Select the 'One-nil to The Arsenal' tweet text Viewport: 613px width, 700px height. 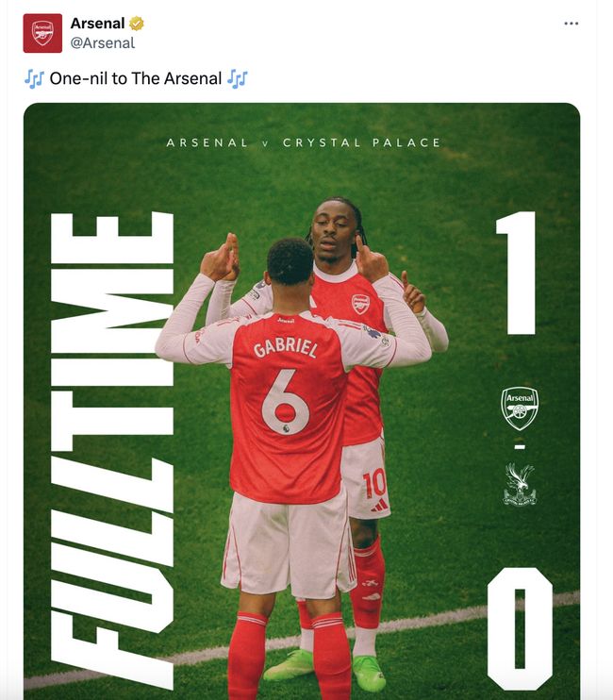pyautogui.click(x=135, y=79)
